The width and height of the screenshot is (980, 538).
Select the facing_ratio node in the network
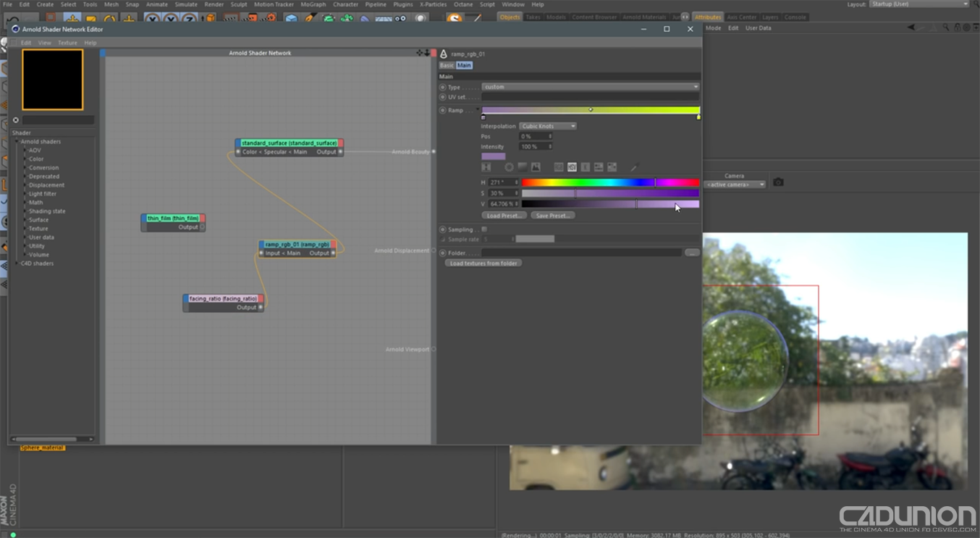coord(224,298)
